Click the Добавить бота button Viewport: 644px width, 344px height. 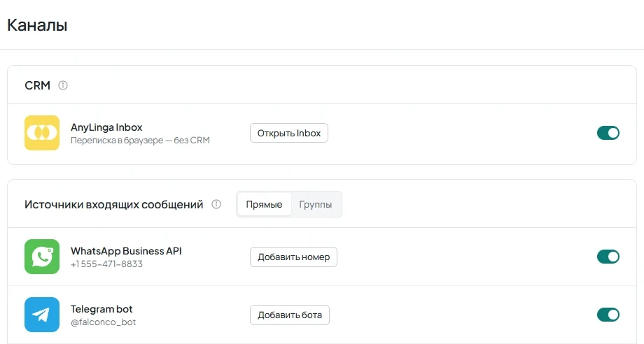click(x=290, y=315)
